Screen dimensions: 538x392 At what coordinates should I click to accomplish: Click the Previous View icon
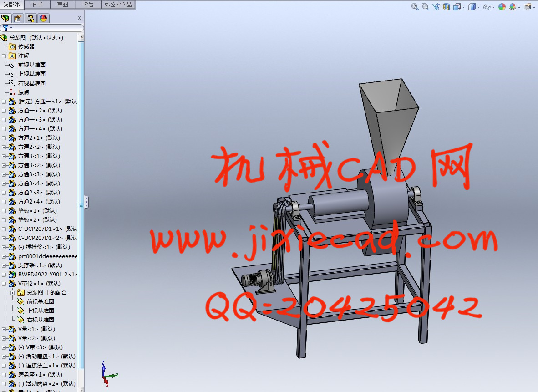[436, 7]
